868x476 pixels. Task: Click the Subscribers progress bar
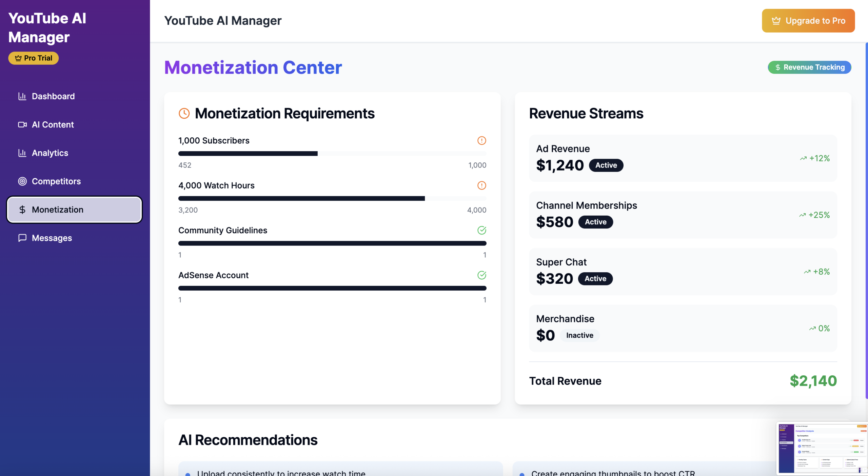tap(332, 154)
